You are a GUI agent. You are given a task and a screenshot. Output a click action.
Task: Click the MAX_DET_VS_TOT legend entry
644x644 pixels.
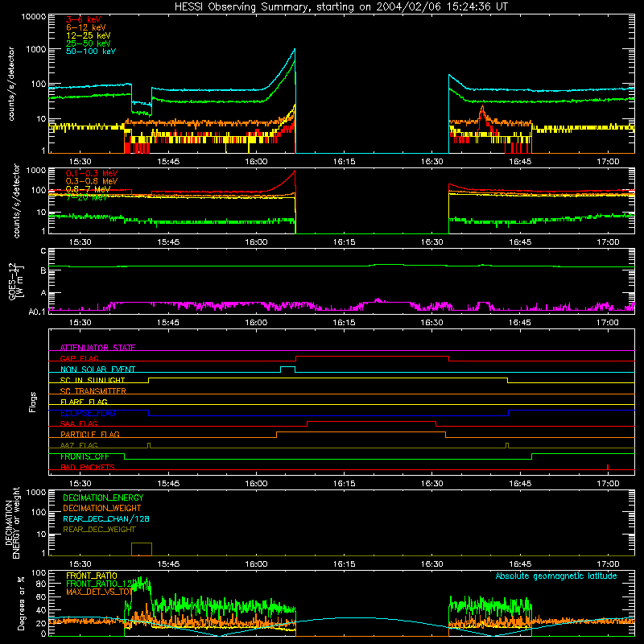(99, 592)
